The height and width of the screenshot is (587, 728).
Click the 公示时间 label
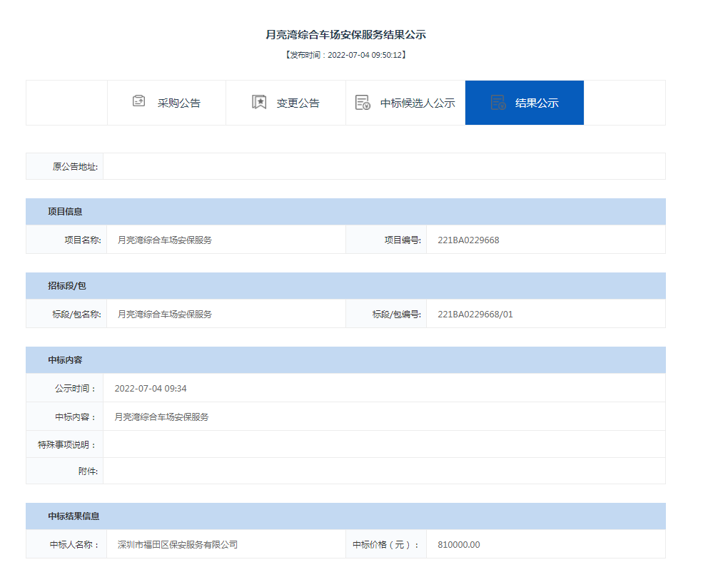coord(75,389)
